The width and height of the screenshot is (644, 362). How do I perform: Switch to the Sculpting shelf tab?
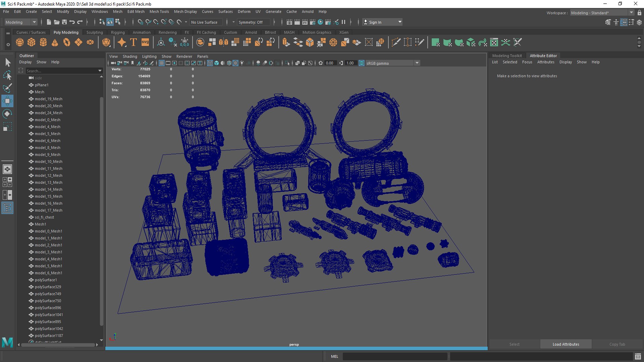(x=95, y=33)
